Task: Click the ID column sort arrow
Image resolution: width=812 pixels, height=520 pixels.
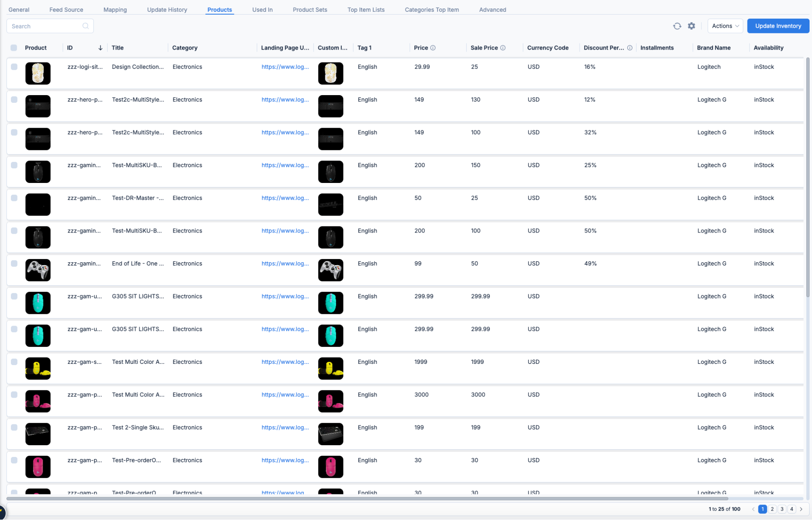Action: [x=100, y=48]
